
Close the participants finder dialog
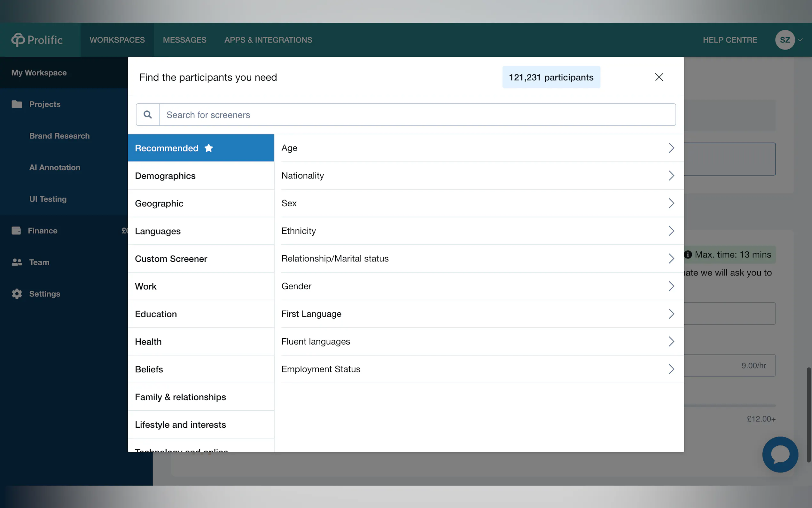[659, 77]
